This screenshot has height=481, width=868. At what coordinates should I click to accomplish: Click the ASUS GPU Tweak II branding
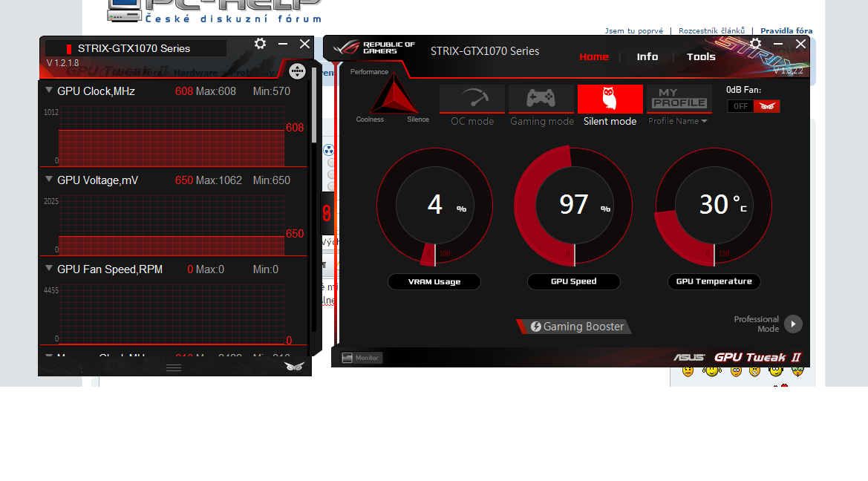[x=737, y=357]
